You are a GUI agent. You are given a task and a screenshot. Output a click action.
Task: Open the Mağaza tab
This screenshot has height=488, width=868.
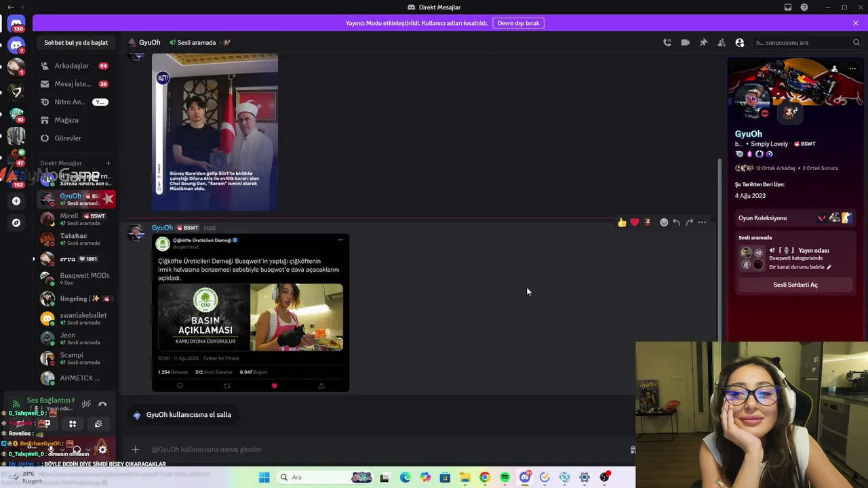(76, 120)
